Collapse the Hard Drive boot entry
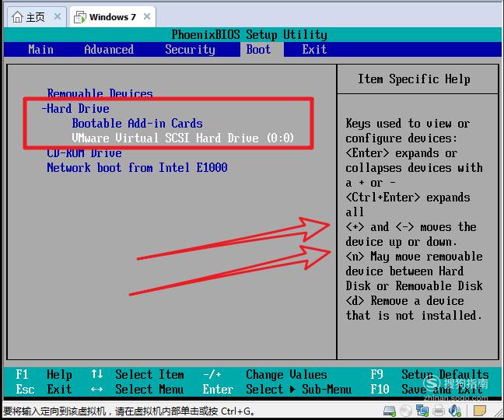The height and width of the screenshot is (420, 504). pyautogui.click(x=75, y=108)
